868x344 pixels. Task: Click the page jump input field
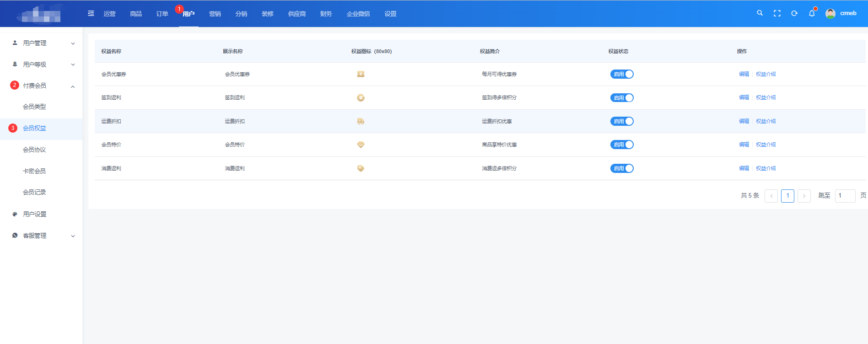click(x=845, y=196)
